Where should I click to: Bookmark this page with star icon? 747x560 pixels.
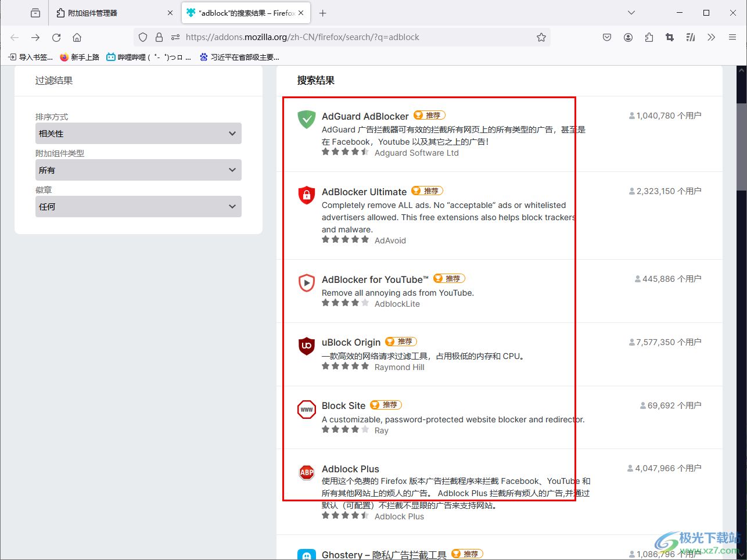[541, 37]
